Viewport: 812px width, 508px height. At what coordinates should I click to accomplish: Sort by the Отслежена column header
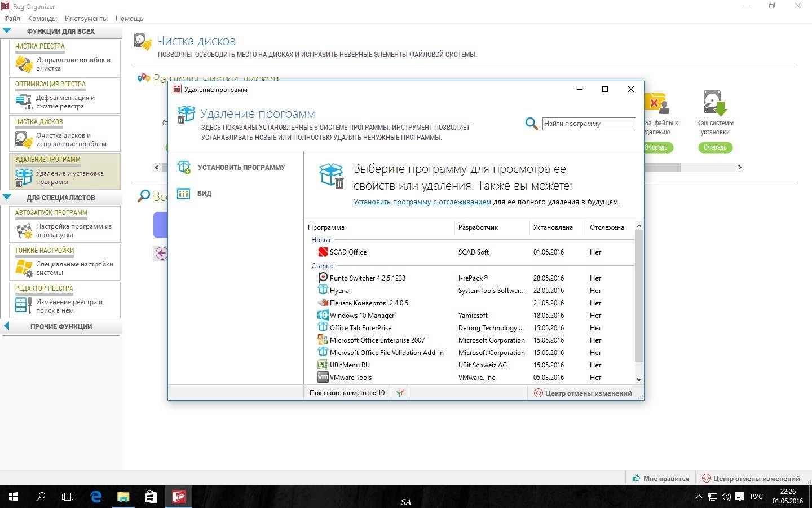610,227
